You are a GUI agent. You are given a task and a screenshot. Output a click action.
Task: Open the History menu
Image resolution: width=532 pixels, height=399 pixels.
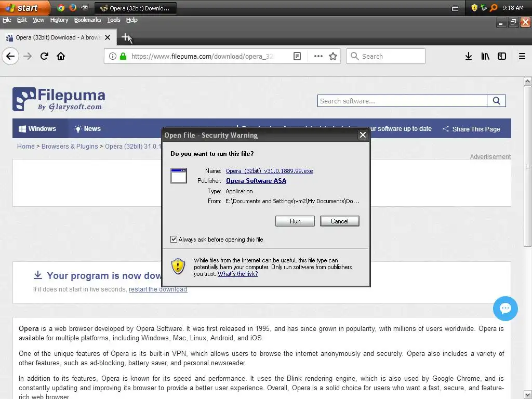(59, 20)
